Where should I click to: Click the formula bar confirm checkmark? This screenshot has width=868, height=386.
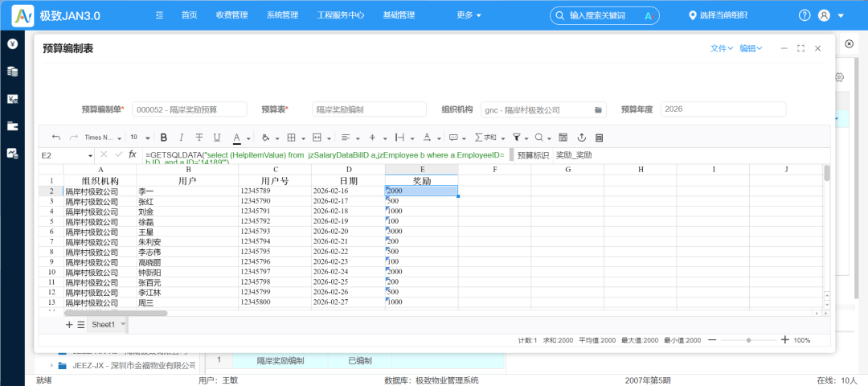pyautogui.click(x=118, y=155)
